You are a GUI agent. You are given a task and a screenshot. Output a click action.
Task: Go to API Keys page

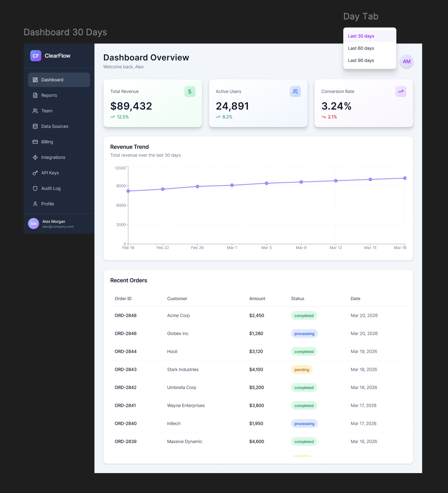[59, 173]
